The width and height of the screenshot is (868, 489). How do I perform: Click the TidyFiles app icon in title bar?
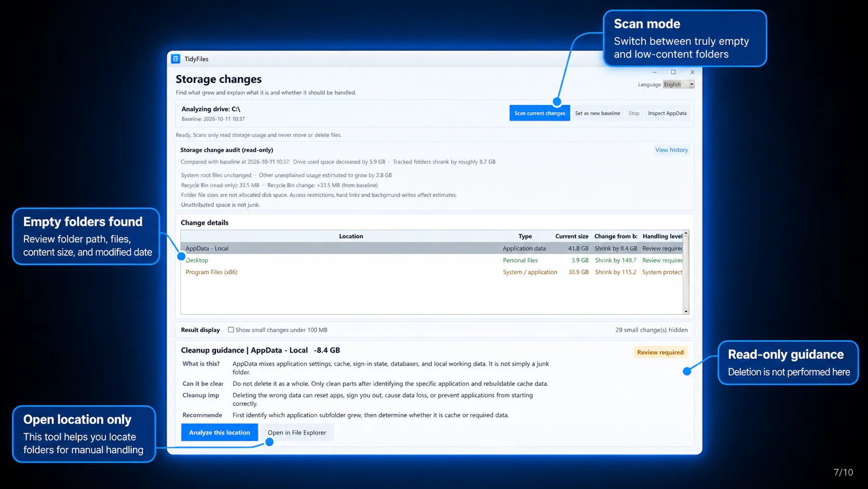pos(175,59)
